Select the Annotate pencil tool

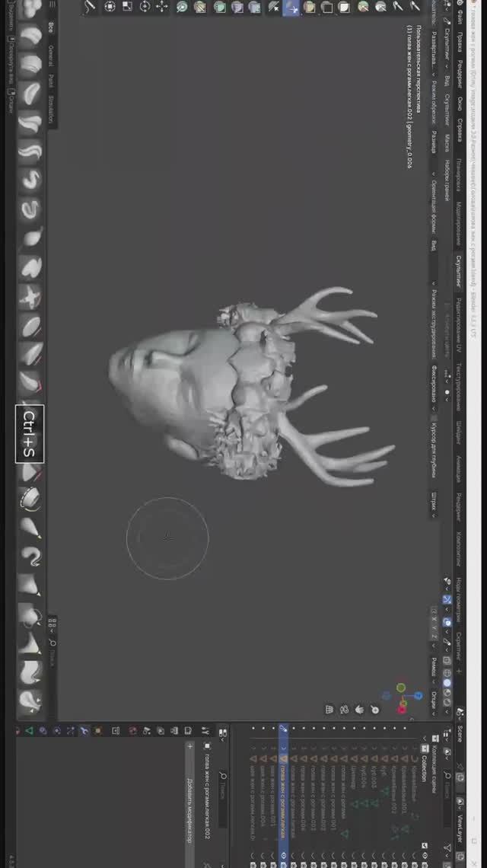[91, 7]
